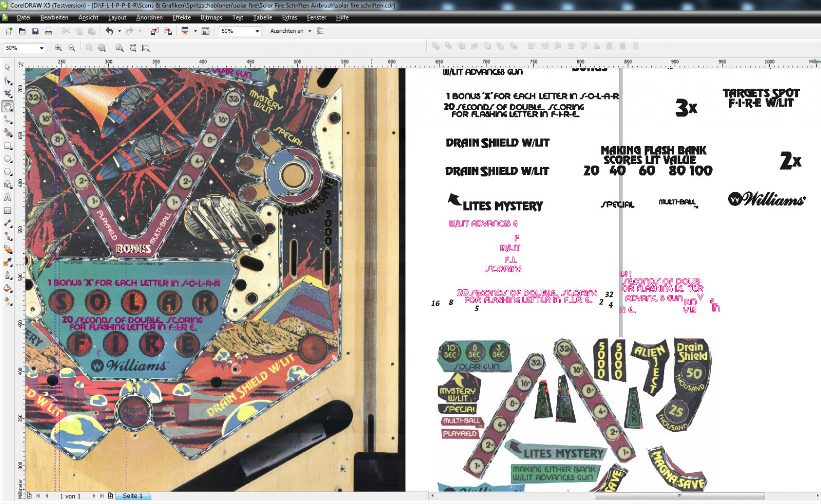The height and width of the screenshot is (504, 821).
Task: Open the Bitmaps menu
Action: click(x=211, y=17)
